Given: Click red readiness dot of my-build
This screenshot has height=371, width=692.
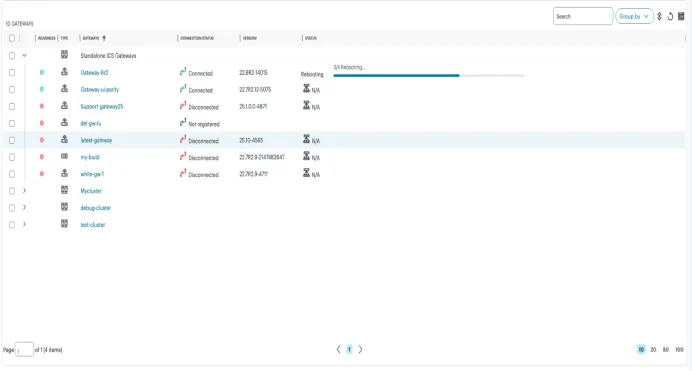Looking at the screenshot, I should tap(42, 157).
